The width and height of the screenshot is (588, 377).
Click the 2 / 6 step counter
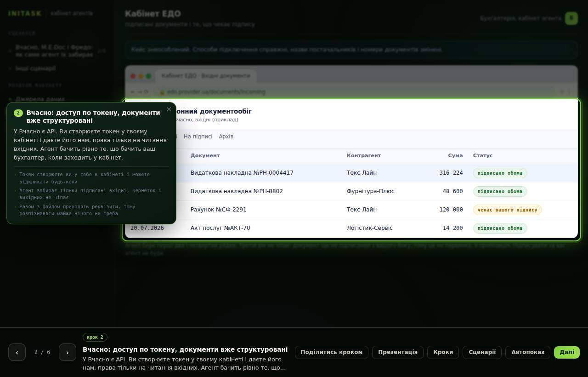[42, 352]
